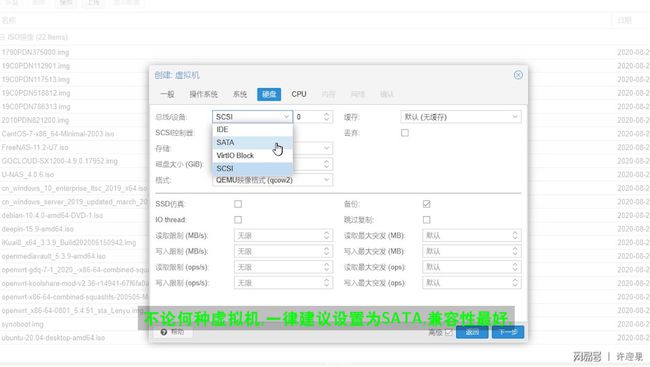Uncheck the 备份 backup checkbox
The height and width of the screenshot is (367, 650).
pos(427,204)
